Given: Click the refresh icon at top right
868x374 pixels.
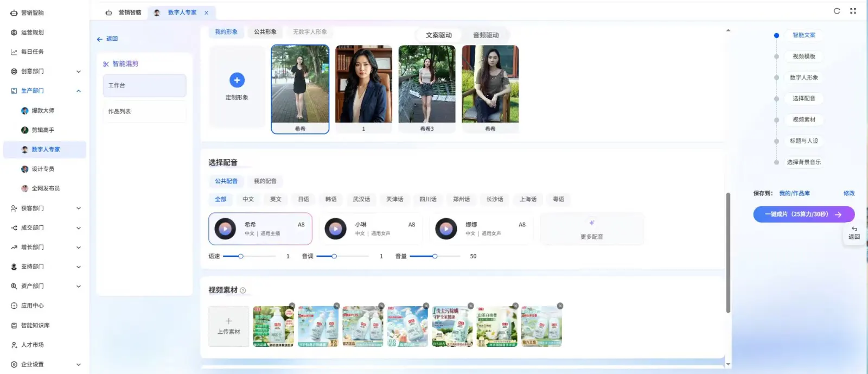Looking at the screenshot, I should 837,11.
